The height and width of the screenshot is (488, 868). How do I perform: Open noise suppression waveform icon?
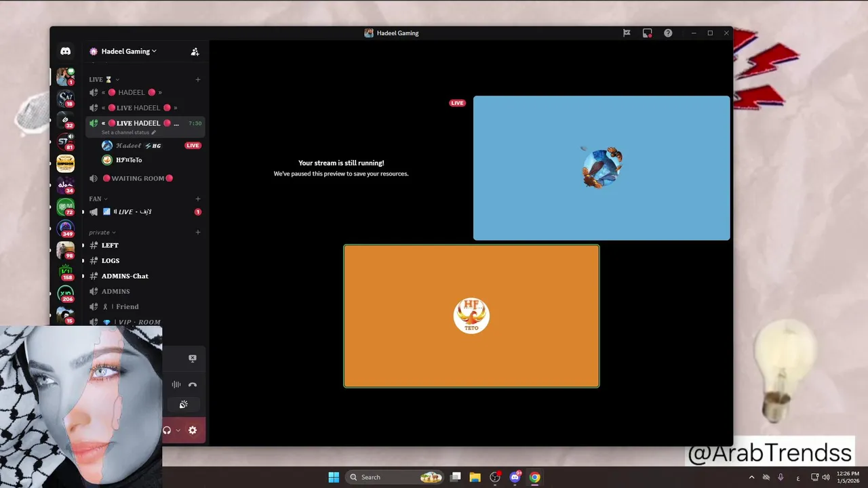[x=176, y=384]
